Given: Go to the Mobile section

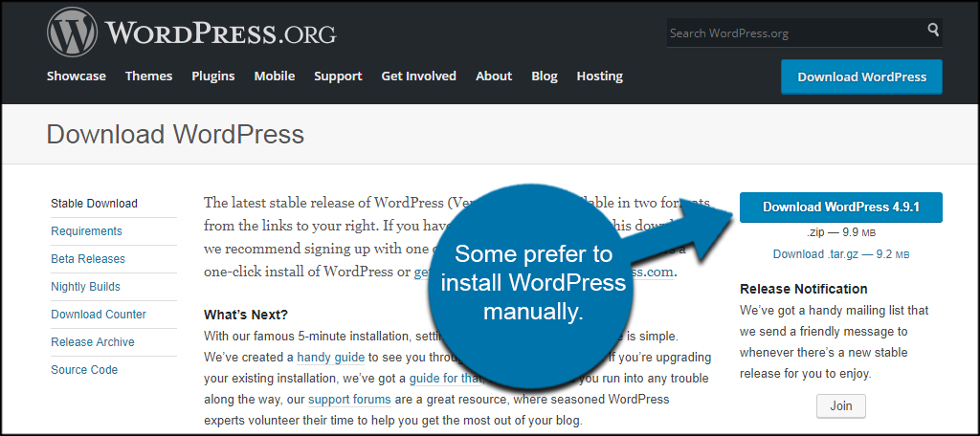Looking at the screenshot, I should tap(275, 76).
